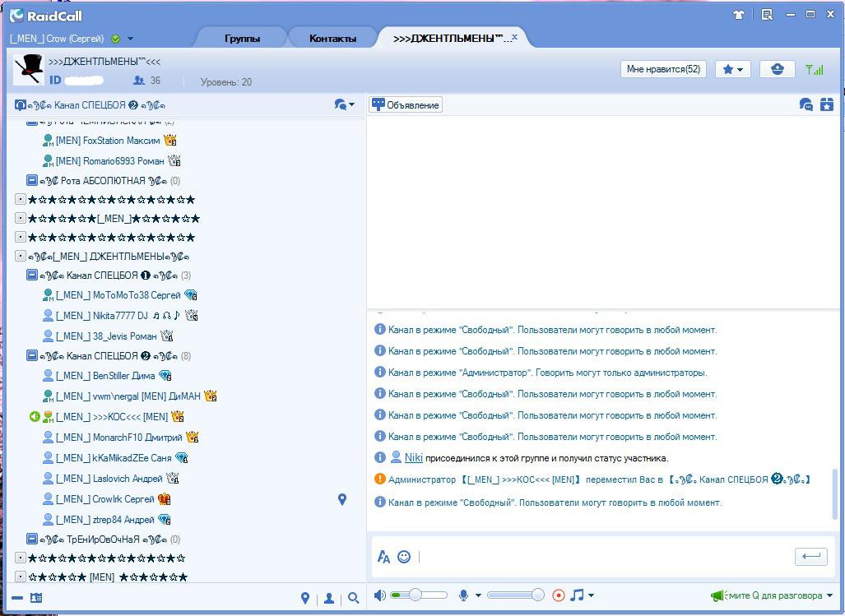This screenshot has width=845, height=616.
Task: Open the Niki user link in chat
Action: [x=413, y=458]
